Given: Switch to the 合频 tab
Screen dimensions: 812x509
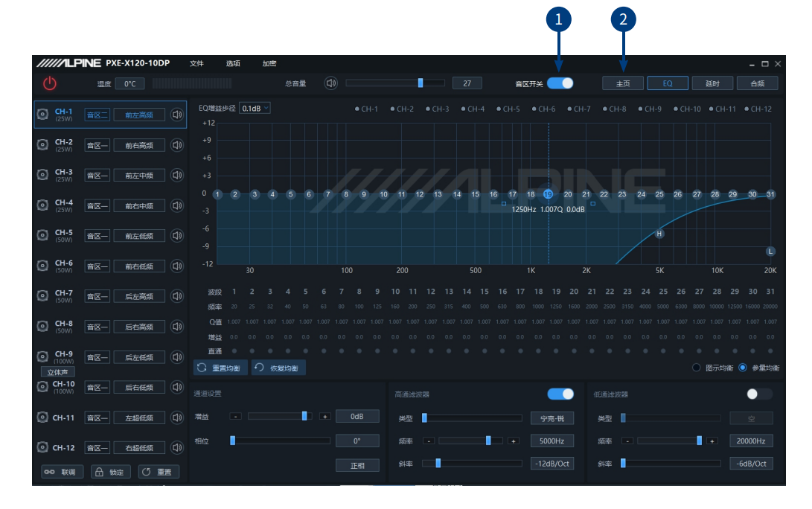Looking at the screenshot, I should pos(757,83).
